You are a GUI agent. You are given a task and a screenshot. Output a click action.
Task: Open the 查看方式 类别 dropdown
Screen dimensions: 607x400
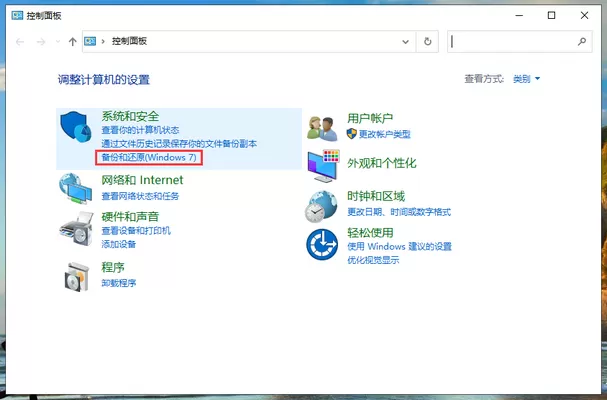tap(526, 79)
